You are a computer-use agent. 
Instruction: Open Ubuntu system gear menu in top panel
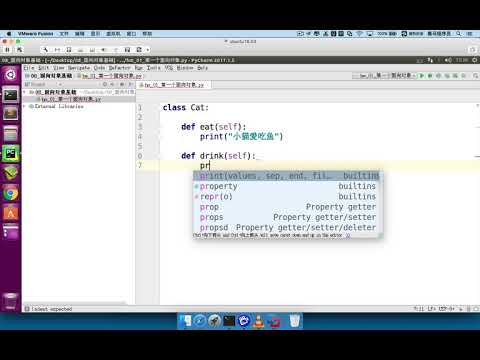475,60
